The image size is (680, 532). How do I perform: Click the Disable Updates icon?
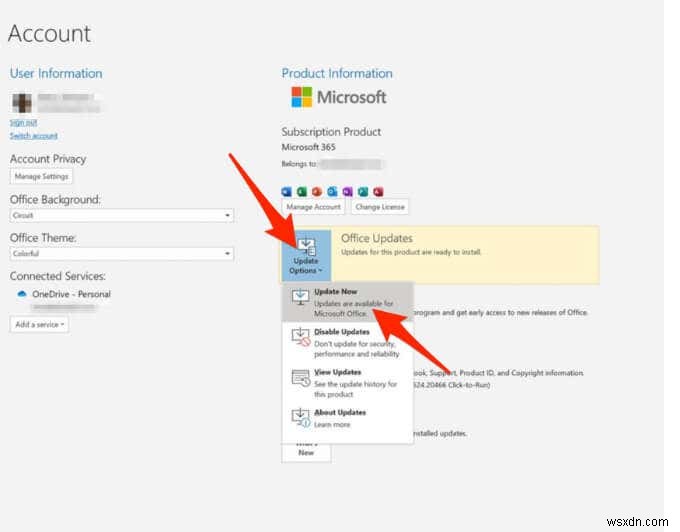point(301,337)
